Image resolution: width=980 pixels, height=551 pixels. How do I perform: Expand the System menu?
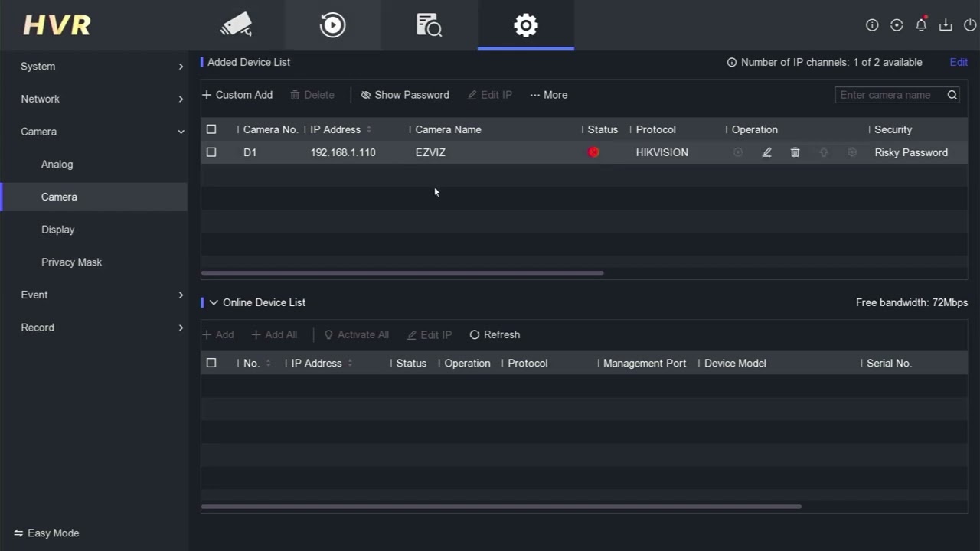[x=93, y=67]
